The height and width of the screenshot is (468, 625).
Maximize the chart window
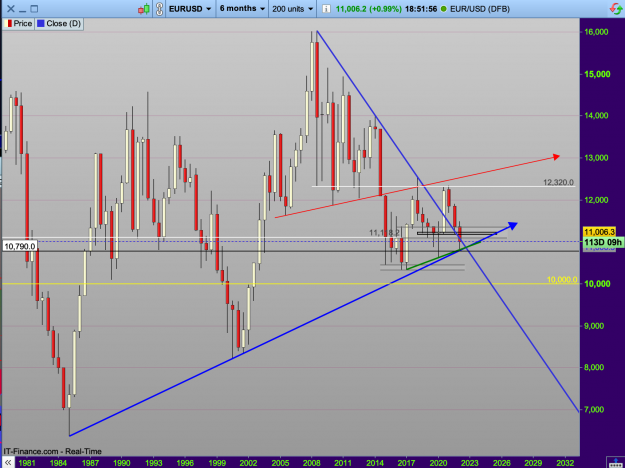tap(34, 9)
